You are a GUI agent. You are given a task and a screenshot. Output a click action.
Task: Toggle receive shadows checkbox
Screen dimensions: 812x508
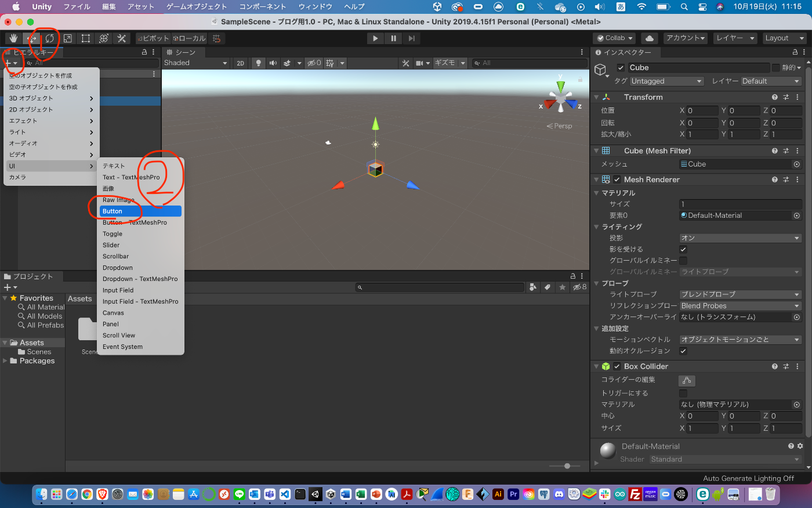click(x=683, y=249)
